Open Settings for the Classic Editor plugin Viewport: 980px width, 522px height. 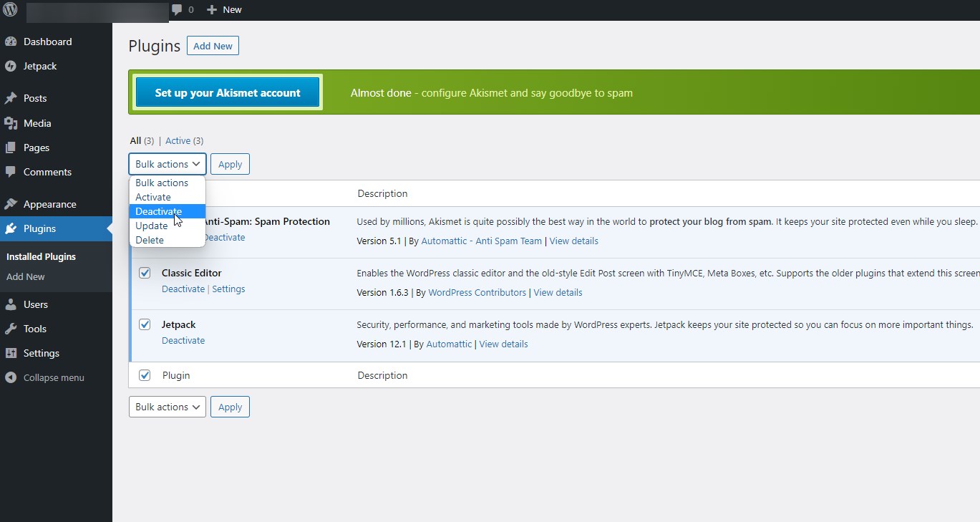(228, 289)
